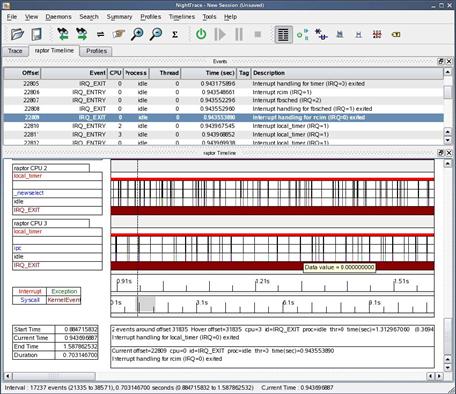Toggle the events list panel icon

point(283,34)
